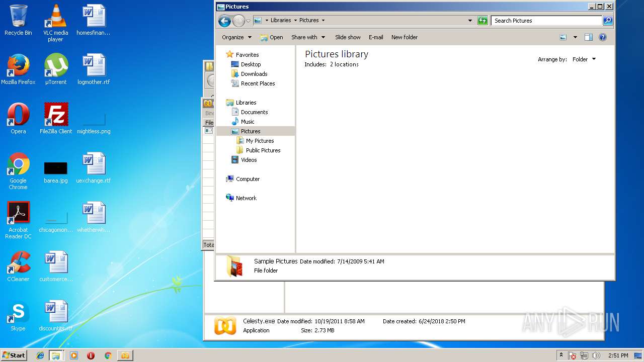Click the refresh button beside address bar
This screenshot has height=362, width=644.
[x=482, y=21]
